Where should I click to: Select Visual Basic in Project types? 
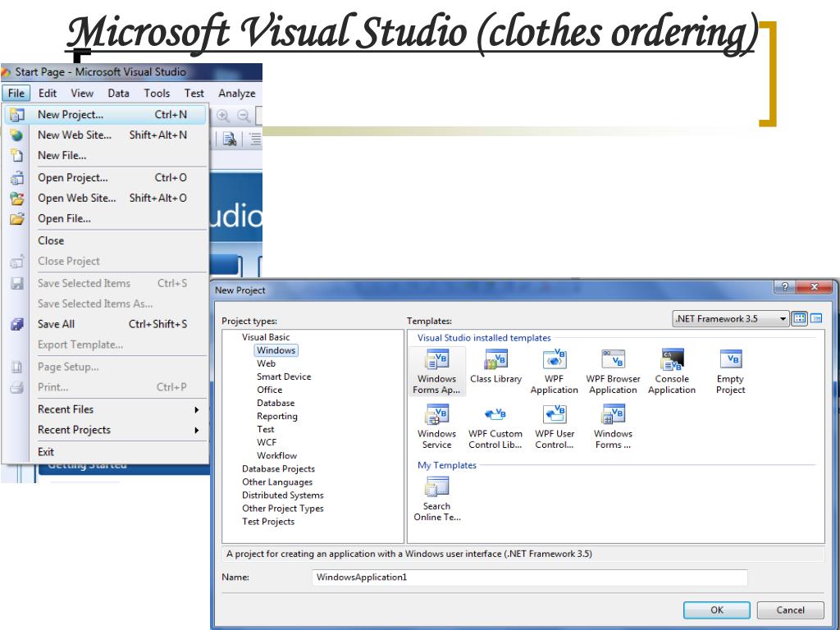coord(266,337)
